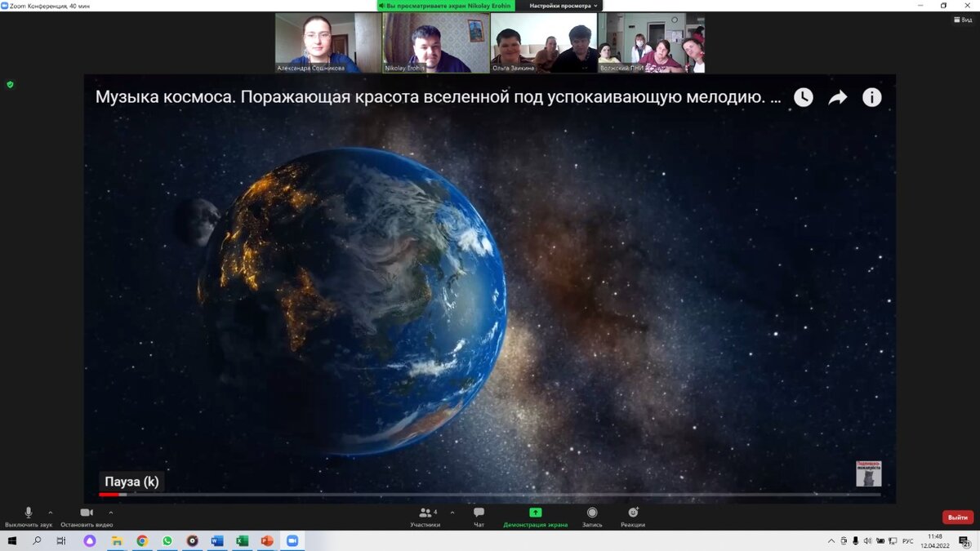Viewport: 980px width, 551px height.
Task: Open PowerPoint from taskbar
Action: [x=267, y=540]
